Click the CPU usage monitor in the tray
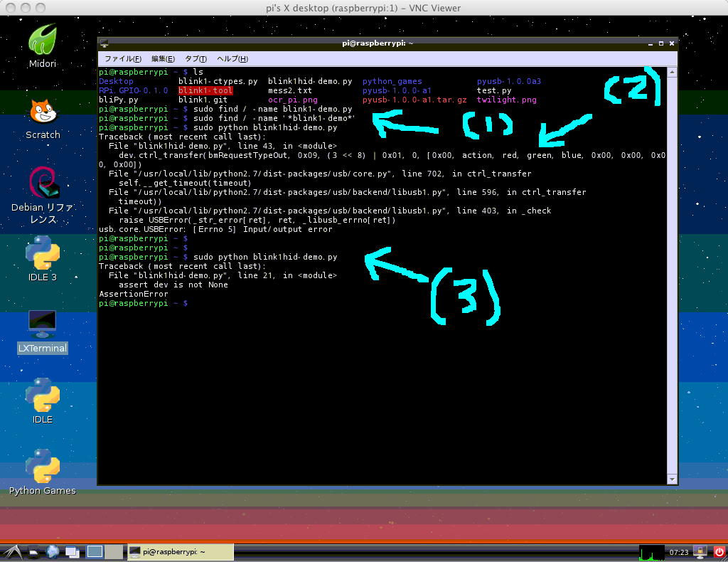The height and width of the screenshot is (562, 728). coord(651,552)
